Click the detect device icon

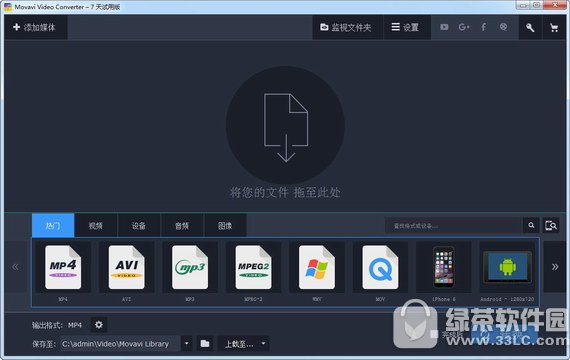551,225
